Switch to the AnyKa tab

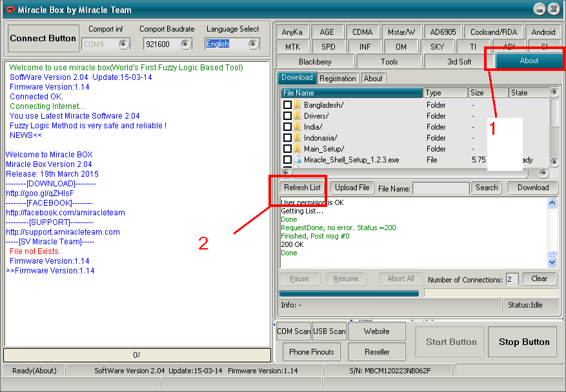(292, 32)
